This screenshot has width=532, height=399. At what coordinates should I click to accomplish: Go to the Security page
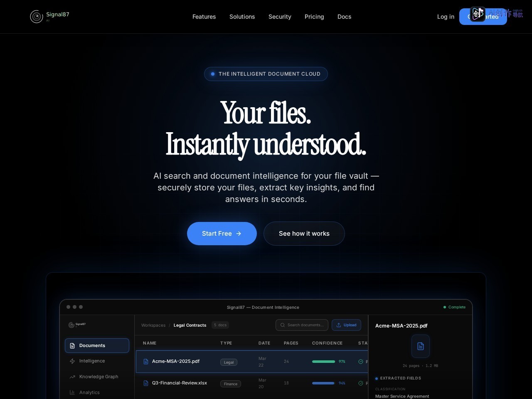click(x=280, y=17)
